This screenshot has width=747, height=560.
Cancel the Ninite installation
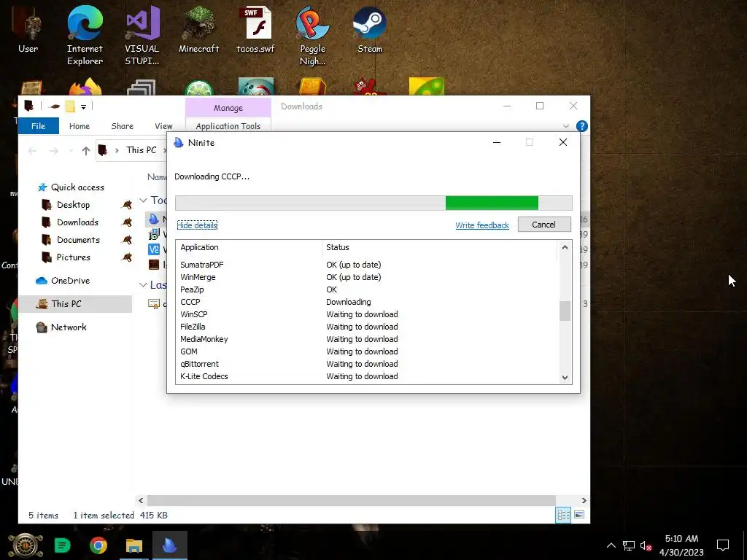(x=544, y=225)
